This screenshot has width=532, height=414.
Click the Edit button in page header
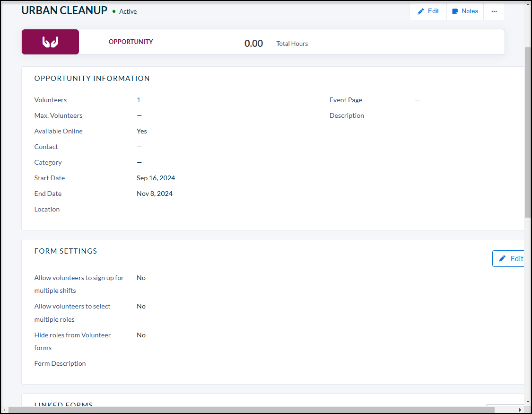tap(428, 11)
